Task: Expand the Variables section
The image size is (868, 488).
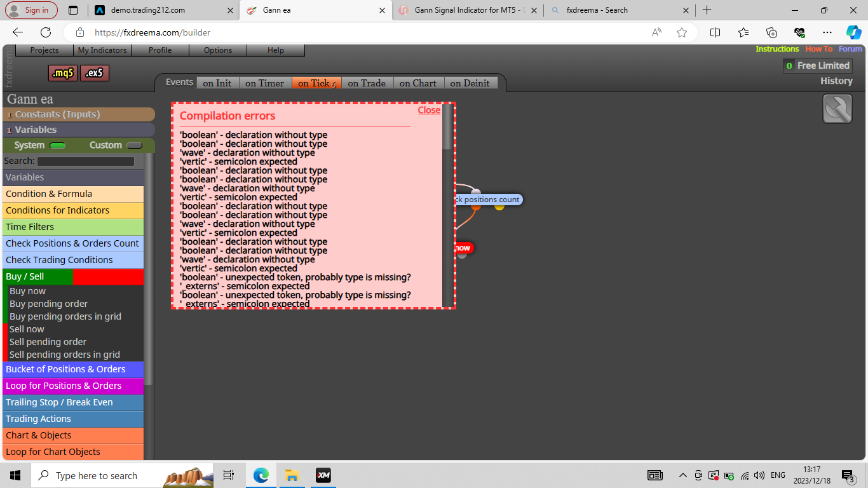Action: click(79, 130)
